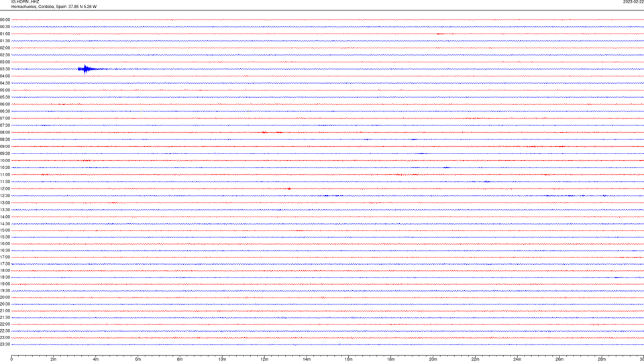Screen dimensions: 644x362
Task: Select the 13:30 row label
Action: [x=5, y=210]
